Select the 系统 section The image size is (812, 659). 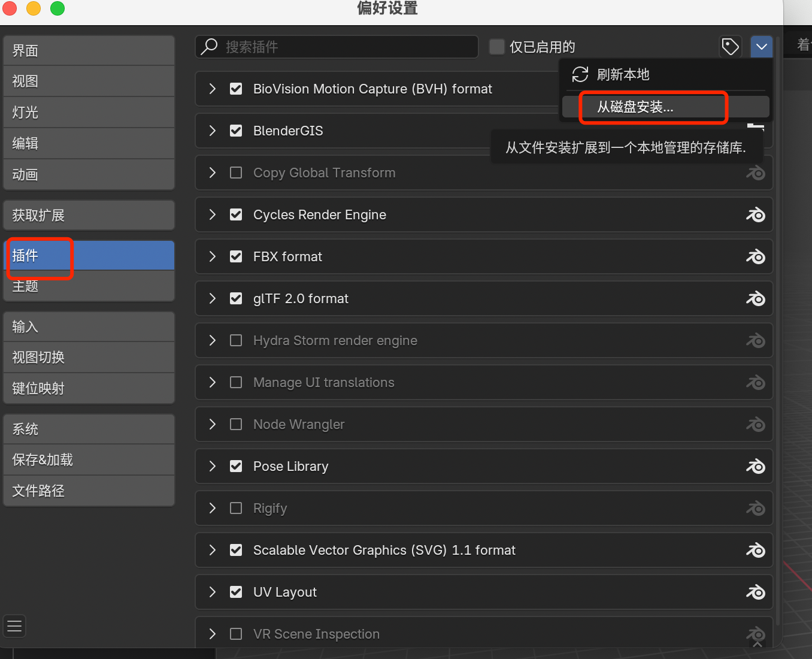tap(89, 429)
